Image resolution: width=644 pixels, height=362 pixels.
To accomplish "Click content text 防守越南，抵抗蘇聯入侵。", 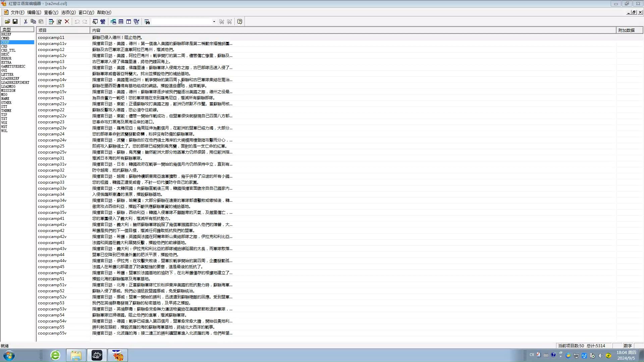I will coord(115,170).
